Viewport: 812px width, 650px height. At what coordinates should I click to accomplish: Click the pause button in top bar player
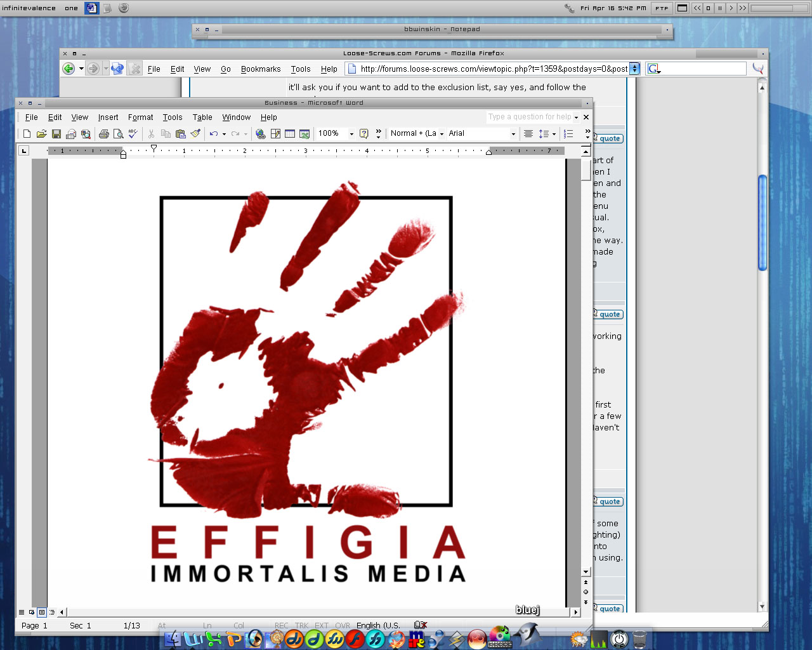click(719, 8)
